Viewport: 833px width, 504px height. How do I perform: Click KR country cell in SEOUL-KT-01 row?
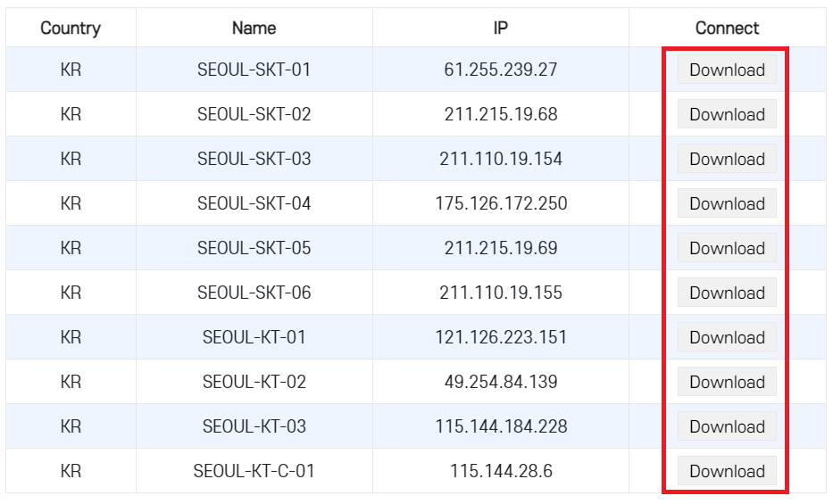point(71,337)
